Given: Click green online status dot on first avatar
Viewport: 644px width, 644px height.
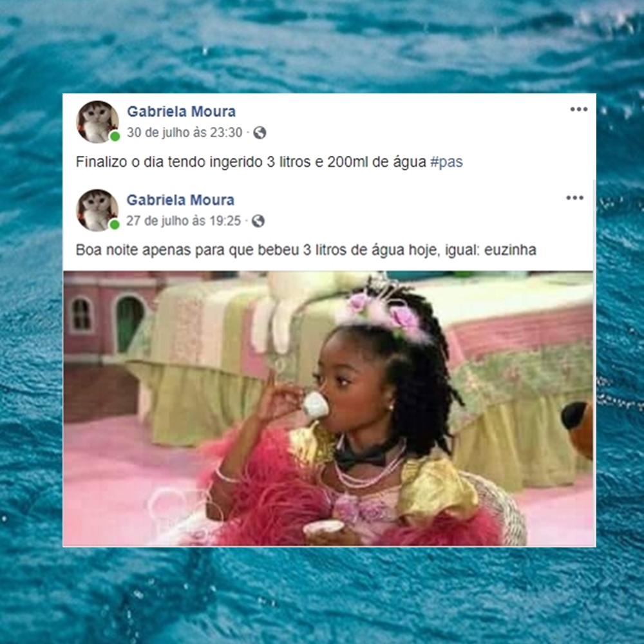Looking at the screenshot, I should [x=115, y=137].
